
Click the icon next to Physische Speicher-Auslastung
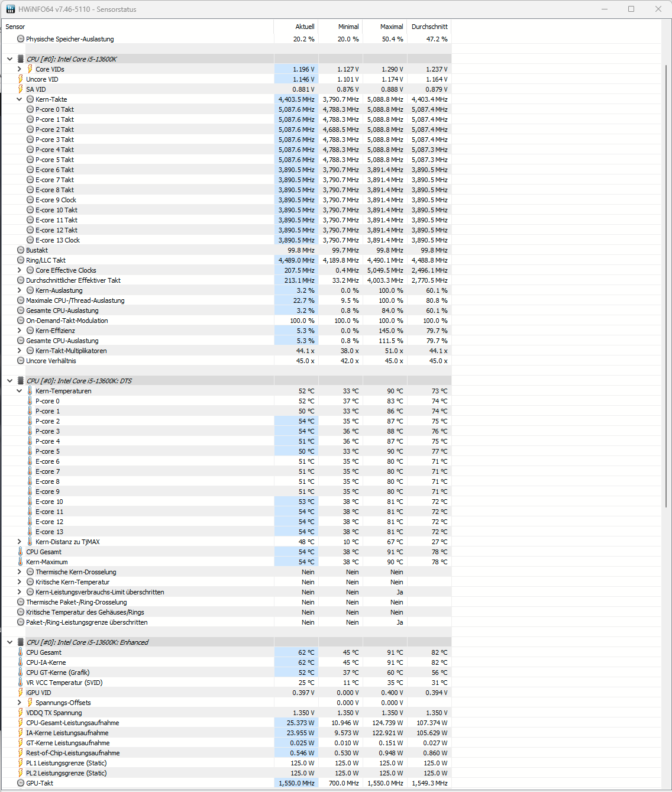point(21,39)
